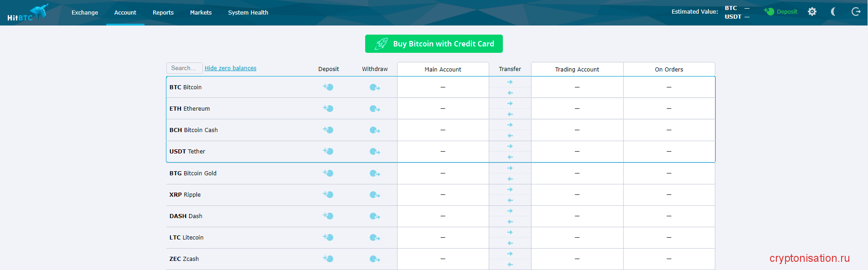The image size is (868, 270).
Task: Click the green Deposit button in header
Action: (781, 12)
